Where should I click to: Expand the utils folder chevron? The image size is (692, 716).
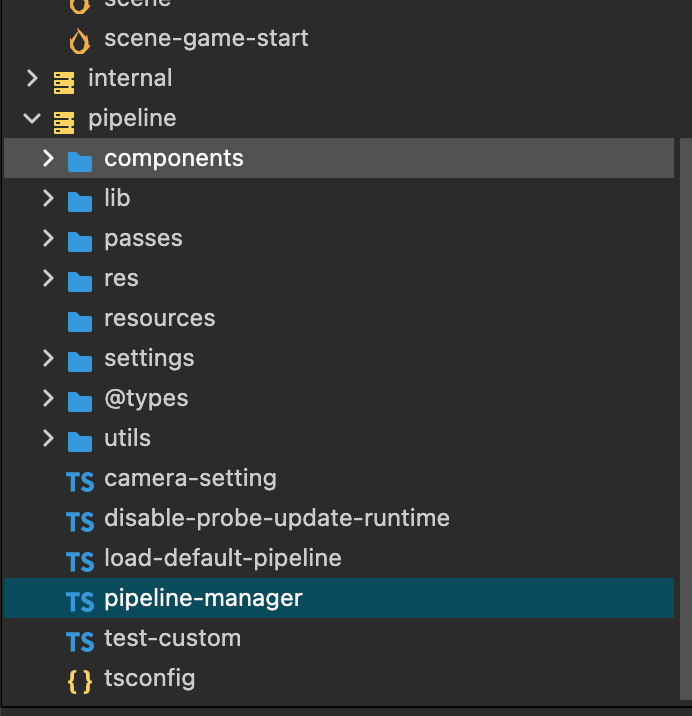tap(48, 438)
